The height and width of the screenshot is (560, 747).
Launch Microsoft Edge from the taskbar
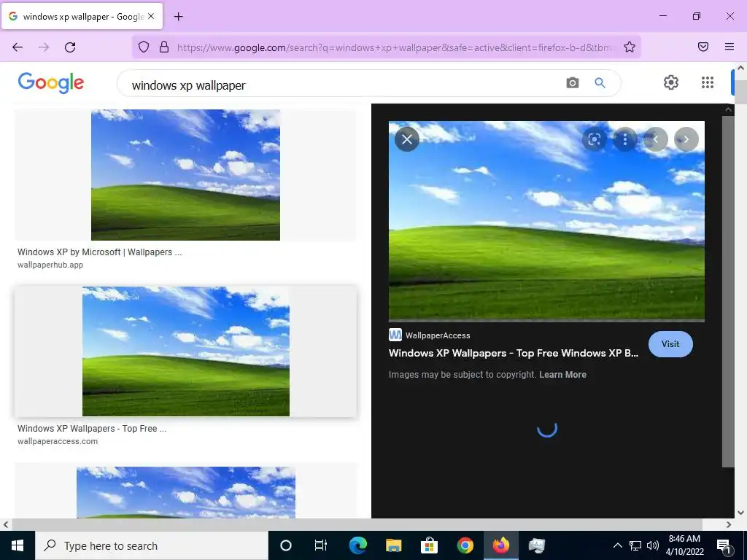pos(357,545)
